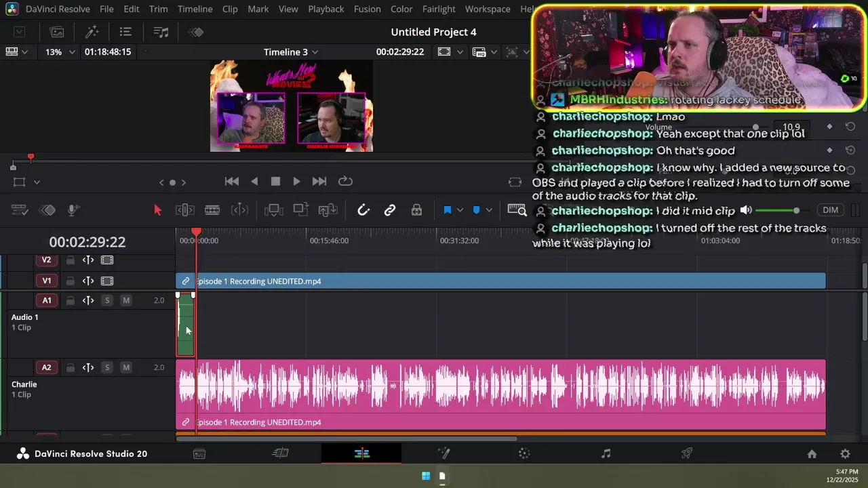
Task: Lock the V1 video track
Action: (x=70, y=281)
